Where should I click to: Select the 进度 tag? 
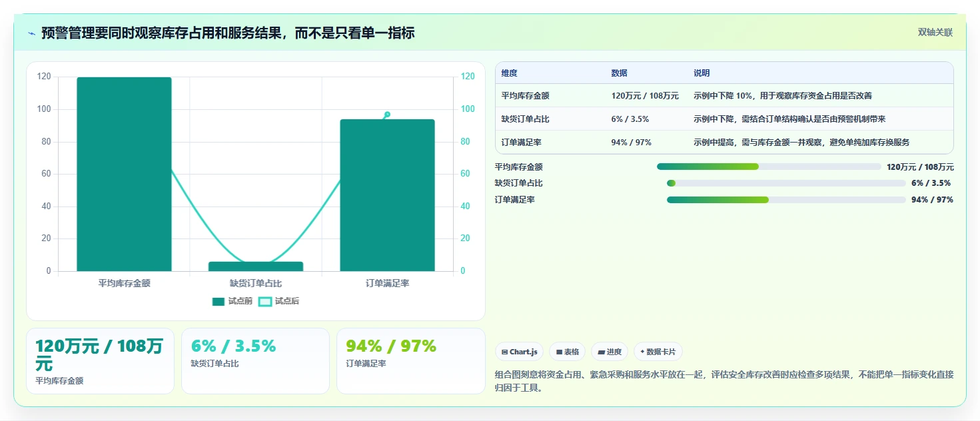pyautogui.click(x=610, y=352)
